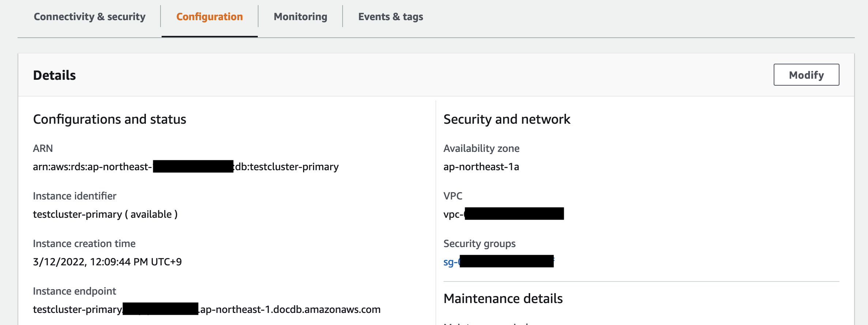
Task: Click the Maintenance details heading
Action: 503,299
